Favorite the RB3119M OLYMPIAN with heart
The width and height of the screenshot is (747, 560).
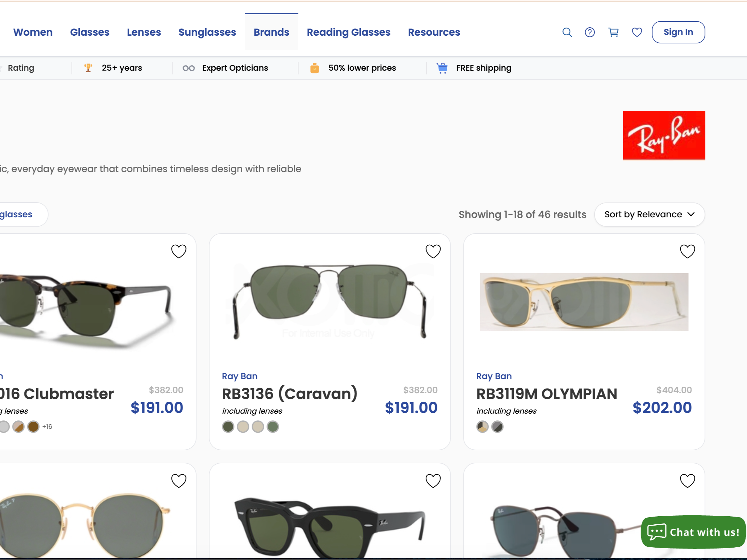[687, 251]
